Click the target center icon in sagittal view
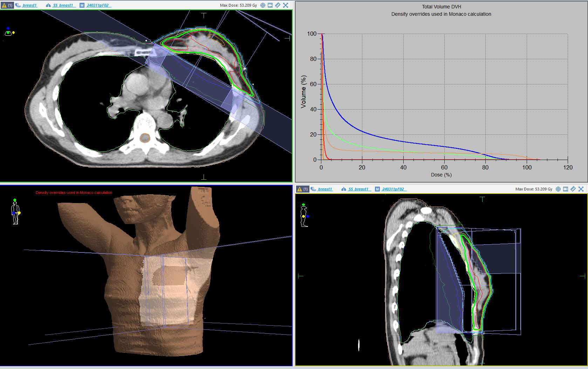588x369 pixels. [558, 189]
